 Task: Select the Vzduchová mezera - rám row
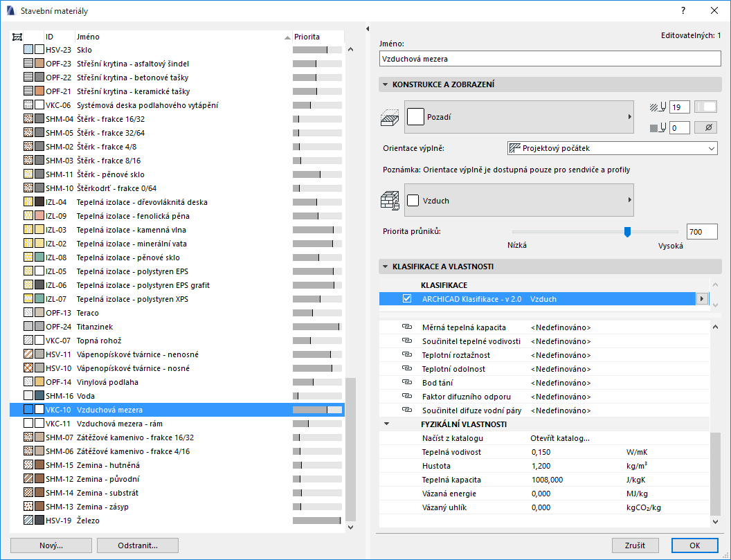coord(177,424)
